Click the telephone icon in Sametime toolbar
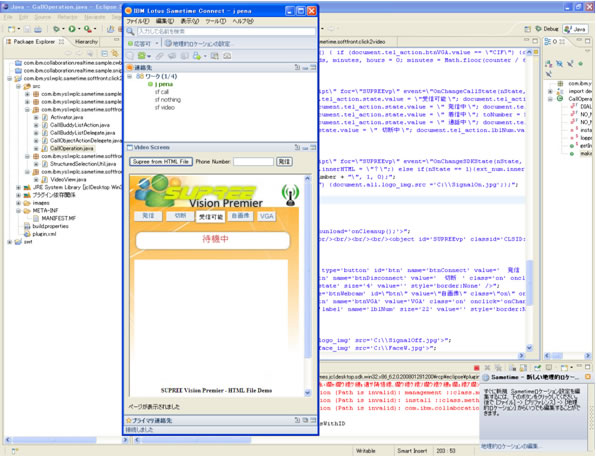The height and width of the screenshot is (459, 596). tap(227, 56)
